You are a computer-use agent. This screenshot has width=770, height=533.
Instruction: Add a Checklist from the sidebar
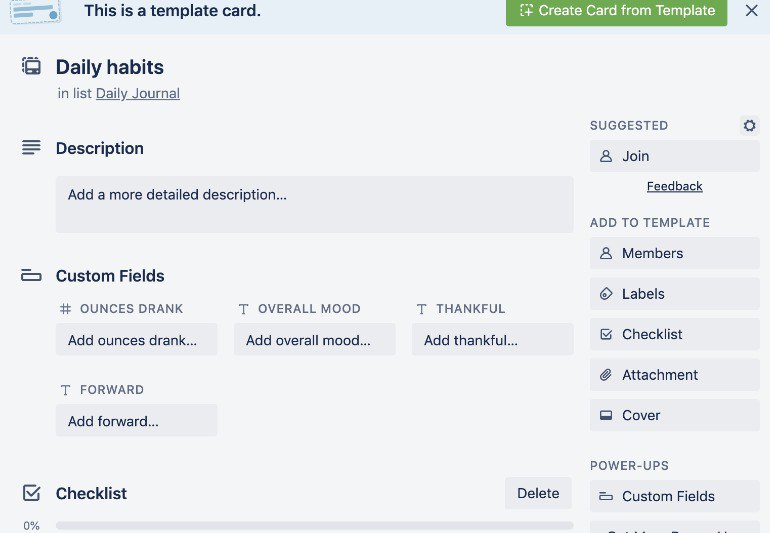tap(674, 334)
